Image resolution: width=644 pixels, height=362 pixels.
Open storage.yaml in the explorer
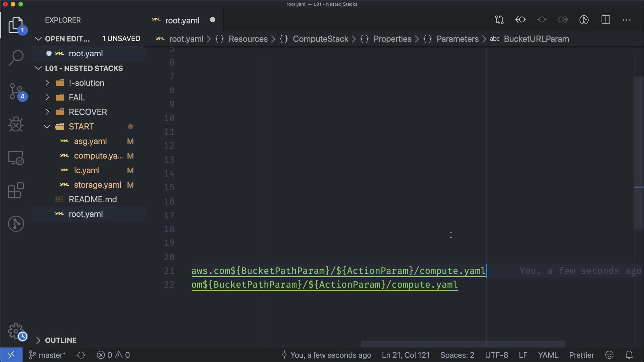pyautogui.click(x=97, y=185)
